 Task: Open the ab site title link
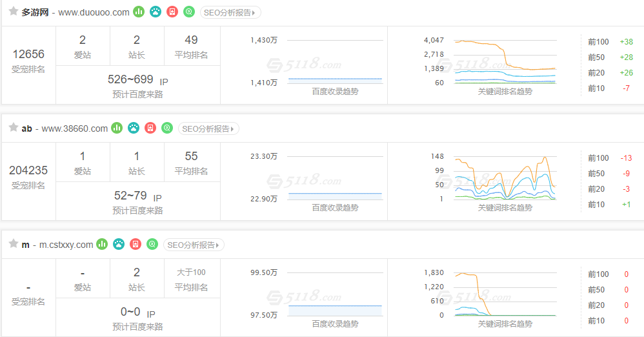pos(26,128)
